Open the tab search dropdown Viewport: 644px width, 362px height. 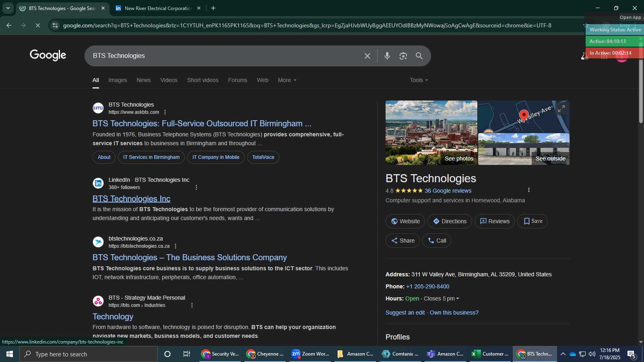click(8, 8)
